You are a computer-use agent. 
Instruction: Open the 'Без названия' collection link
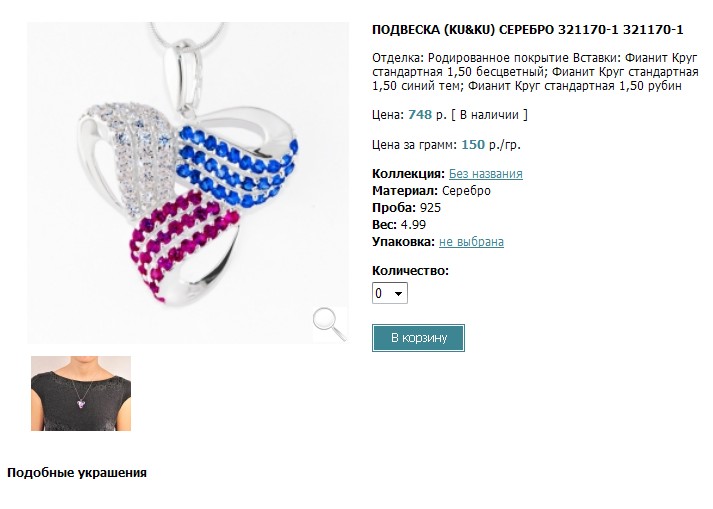(486, 174)
